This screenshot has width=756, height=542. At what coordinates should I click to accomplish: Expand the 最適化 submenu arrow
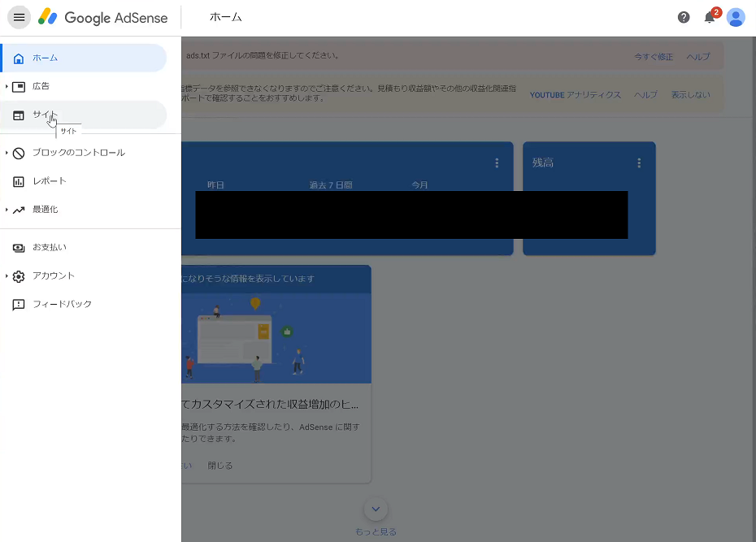[x=7, y=210]
